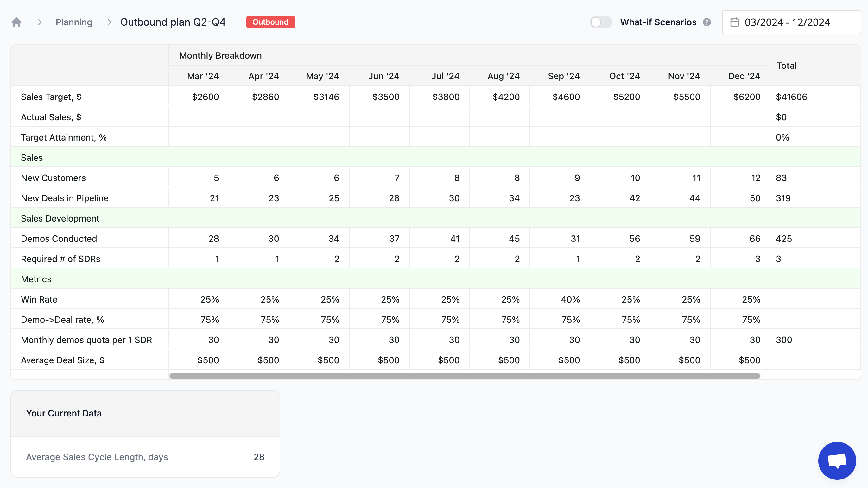Screen dimensions: 868x488
Task: Click the calendar icon beside the date range
Action: point(735,22)
